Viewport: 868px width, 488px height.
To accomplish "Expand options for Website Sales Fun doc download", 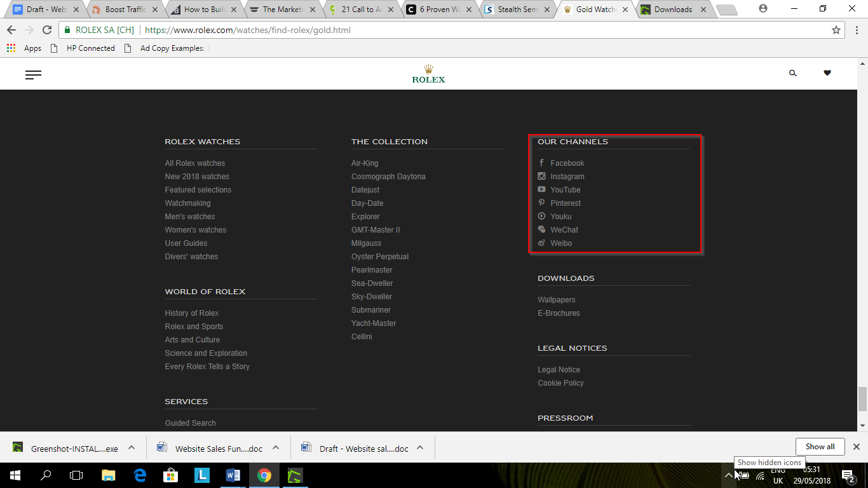I will click(x=276, y=447).
